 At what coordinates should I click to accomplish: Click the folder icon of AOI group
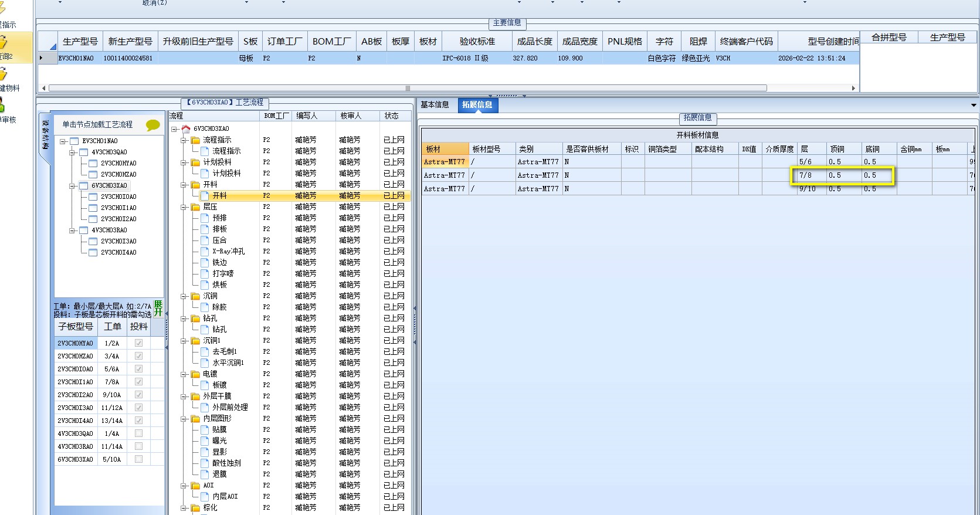click(195, 485)
